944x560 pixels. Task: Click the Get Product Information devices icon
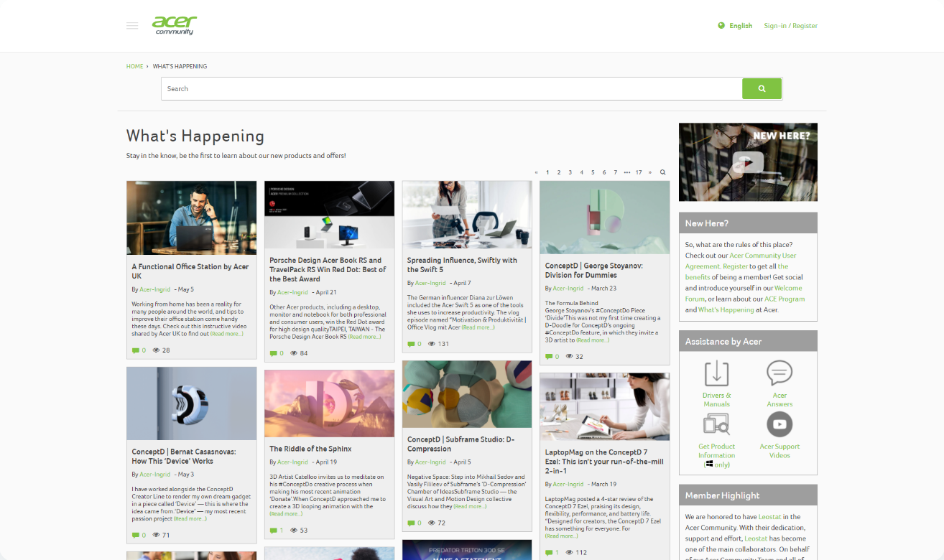[x=716, y=425]
